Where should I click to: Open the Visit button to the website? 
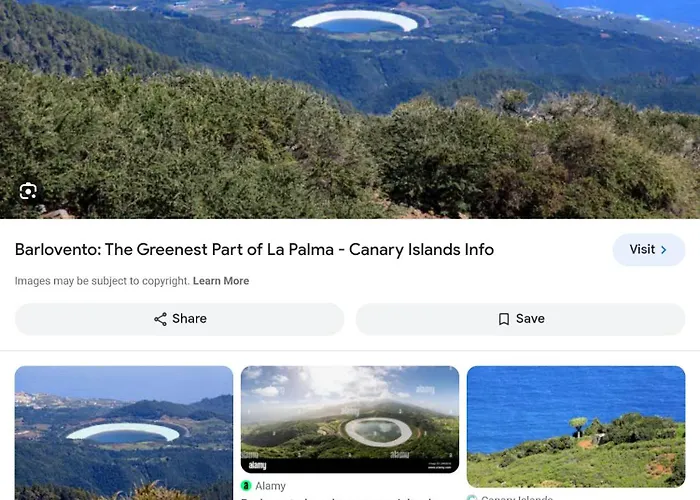[x=649, y=250]
